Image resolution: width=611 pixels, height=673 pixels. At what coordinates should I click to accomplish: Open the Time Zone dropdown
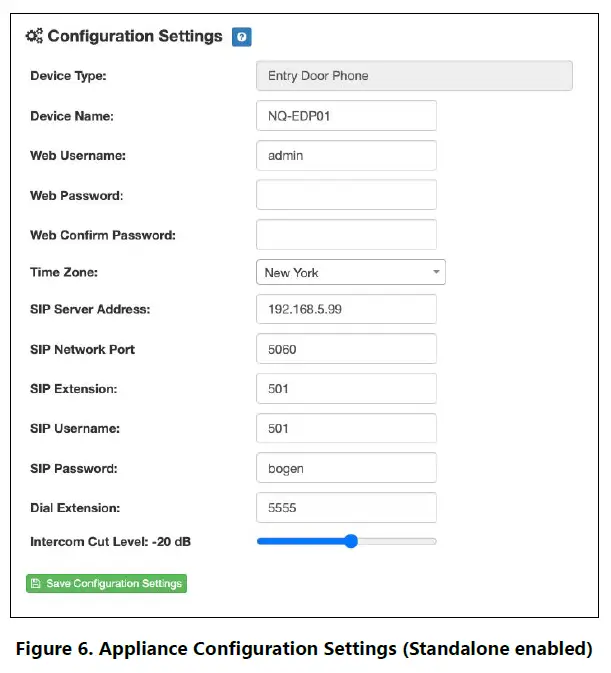(350, 272)
